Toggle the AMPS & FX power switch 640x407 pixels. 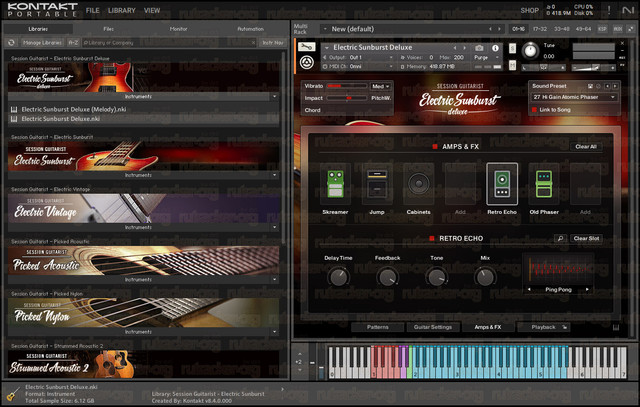(x=435, y=147)
